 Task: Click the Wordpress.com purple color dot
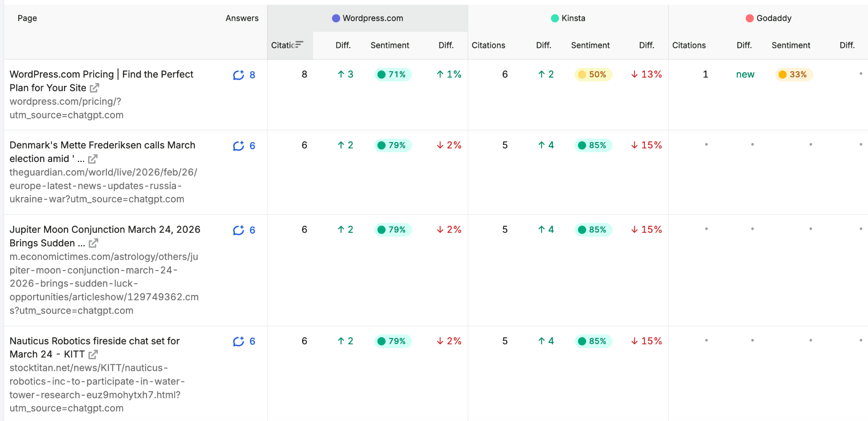click(336, 18)
